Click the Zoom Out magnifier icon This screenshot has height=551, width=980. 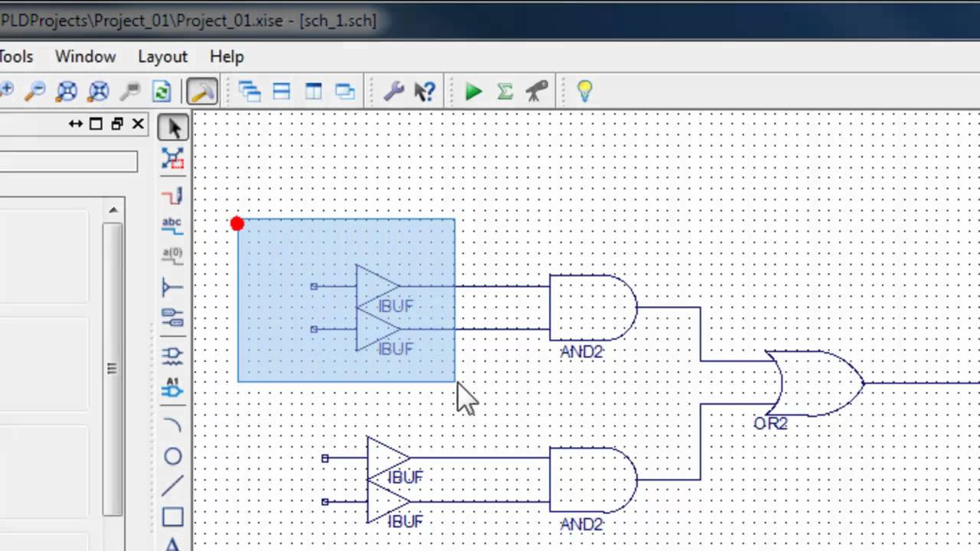click(34, 92)
